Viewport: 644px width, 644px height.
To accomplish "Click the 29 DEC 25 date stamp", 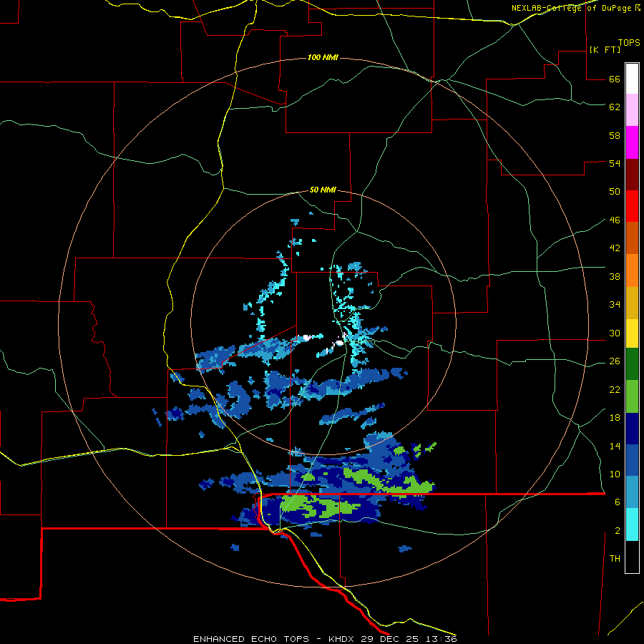I will 391,639.
